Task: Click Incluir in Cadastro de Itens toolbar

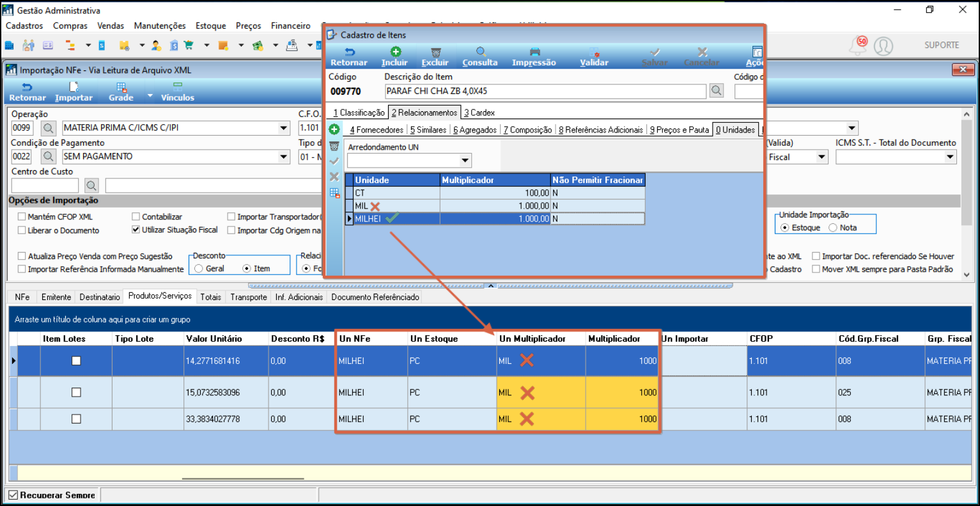Action: pos(394,56)
